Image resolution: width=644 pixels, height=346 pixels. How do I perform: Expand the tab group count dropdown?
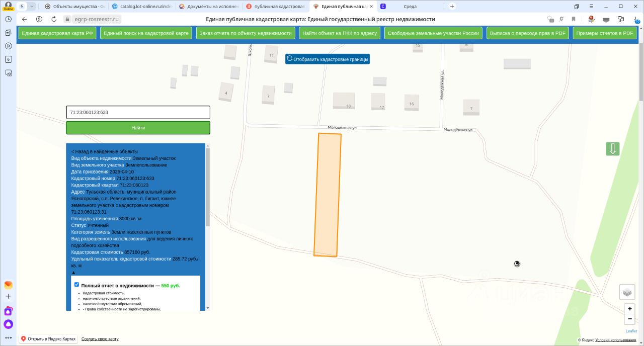click(x=32, y=6)
